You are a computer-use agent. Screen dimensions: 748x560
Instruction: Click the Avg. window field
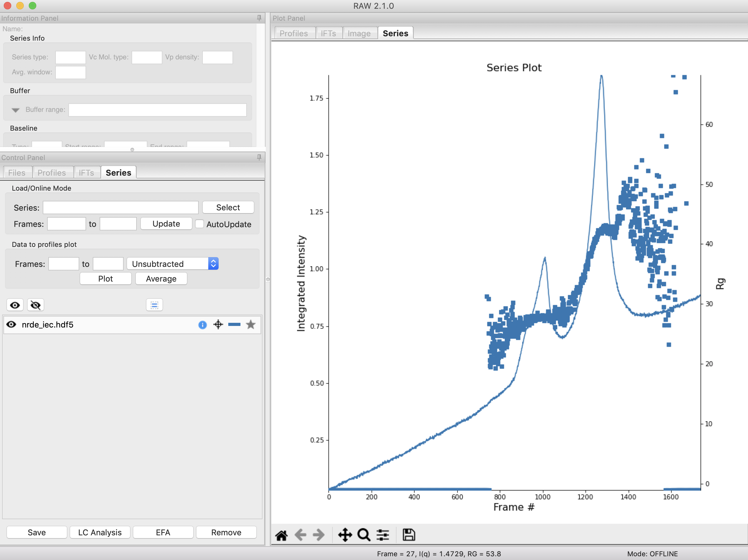coord(70,72)
